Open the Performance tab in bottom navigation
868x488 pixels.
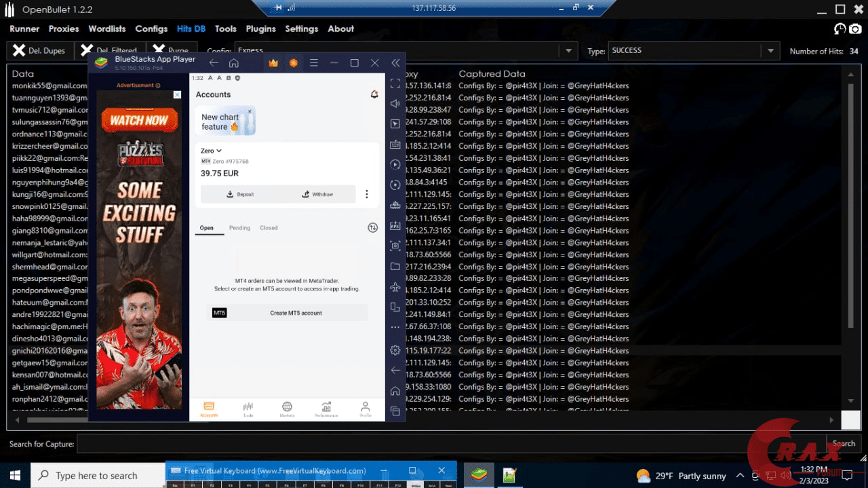pos(326,409)
